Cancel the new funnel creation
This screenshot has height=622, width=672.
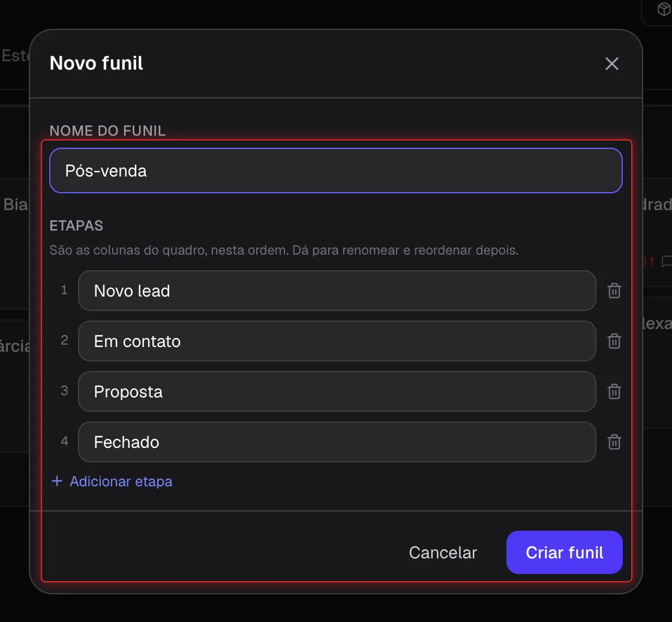pyautogui.click(x=443, y=552)
